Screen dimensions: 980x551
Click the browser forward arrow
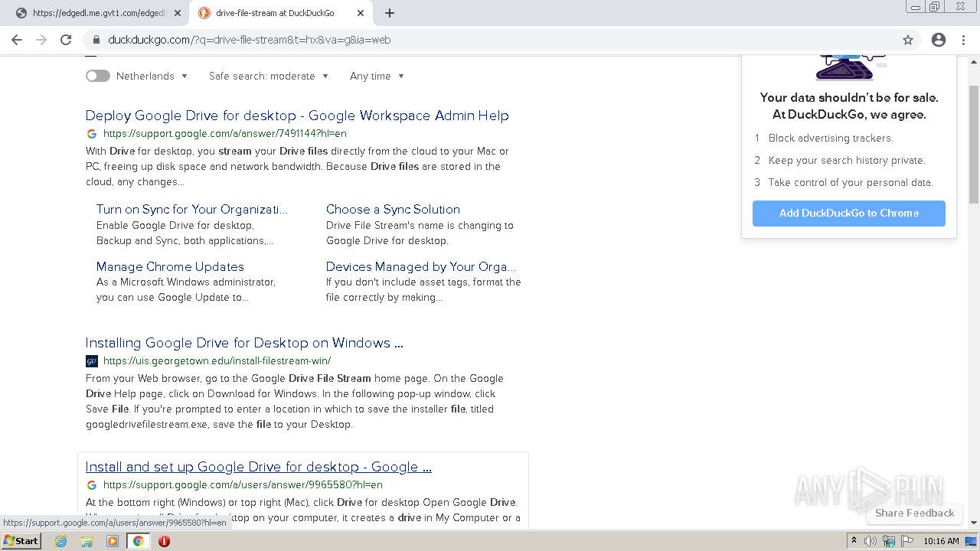[x=41, y=40]
